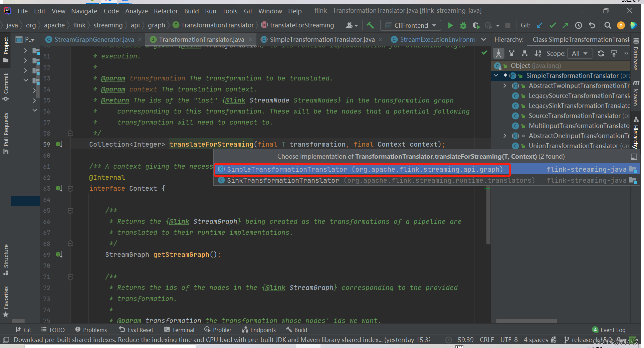Click the UTF-8 encoding indicator
Viewport: 644px width, 348px height.
click(x=509, y=340)
